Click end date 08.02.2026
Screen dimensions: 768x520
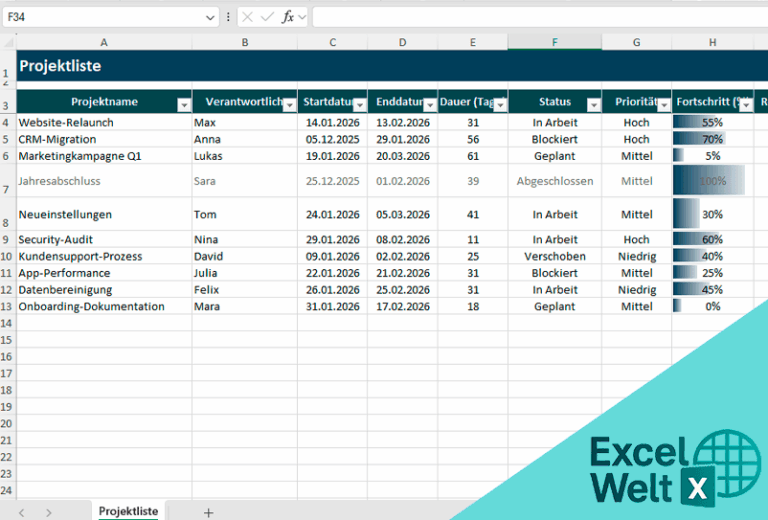tap(403, 239)
